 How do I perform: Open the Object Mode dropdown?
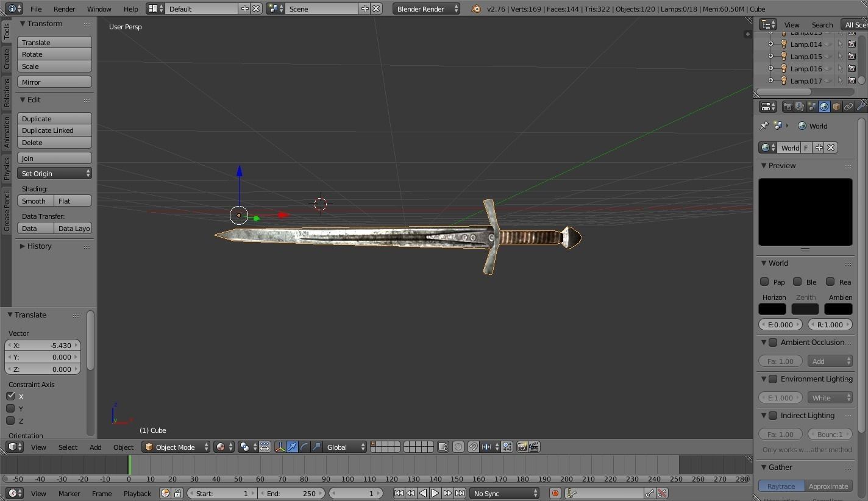click(176, 447)
